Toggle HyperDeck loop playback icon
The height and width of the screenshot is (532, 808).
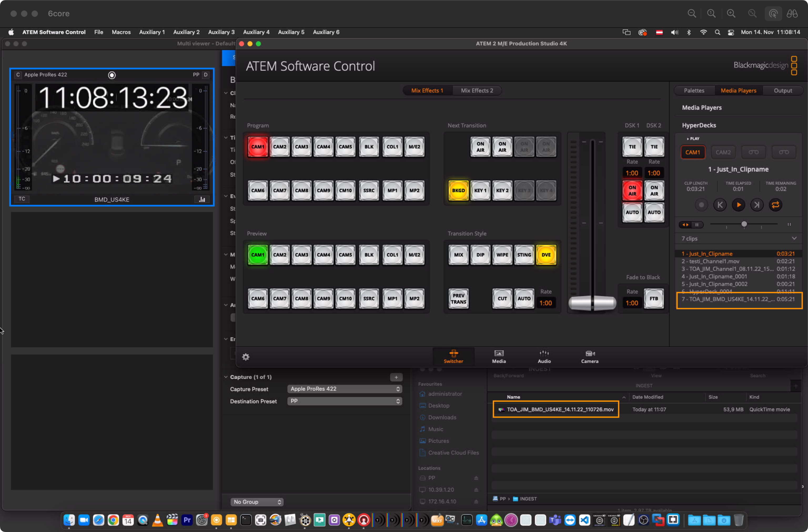pyautogui.click(x=775, y=205)
